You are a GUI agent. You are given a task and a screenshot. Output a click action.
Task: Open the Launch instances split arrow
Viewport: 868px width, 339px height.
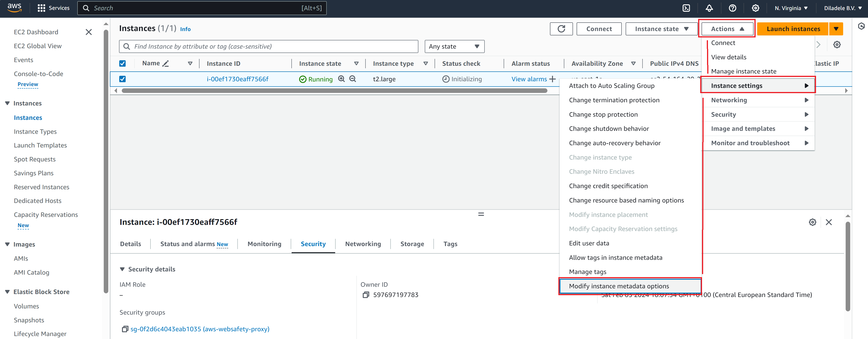tap(836, 29)
